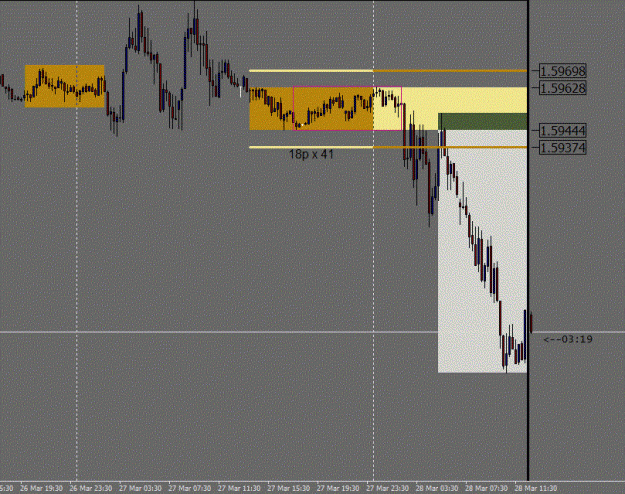
Task: Select the 28 Mar 11:30 time label
Action: click(x=536, y=488)
